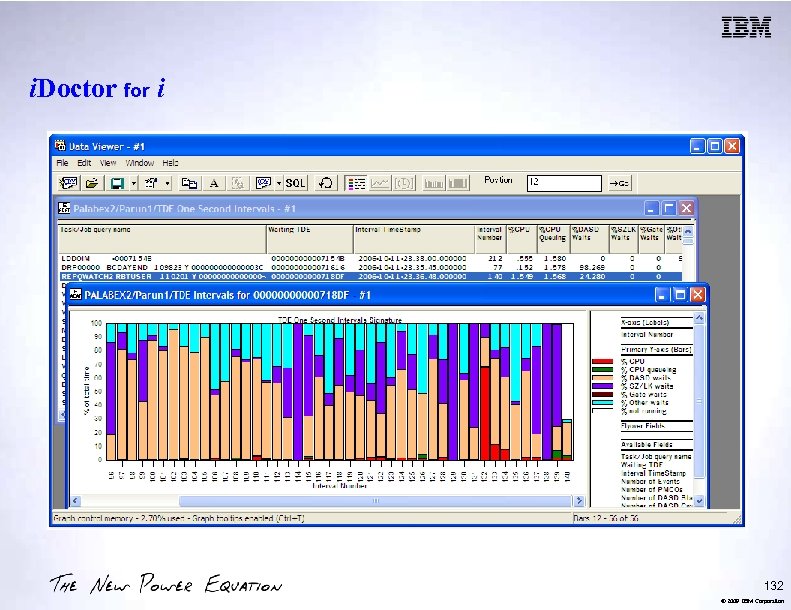This screenshot has width=791, height=610.
Task: Click the TDE Intervals graph window title icon
Action: [75, 294]
